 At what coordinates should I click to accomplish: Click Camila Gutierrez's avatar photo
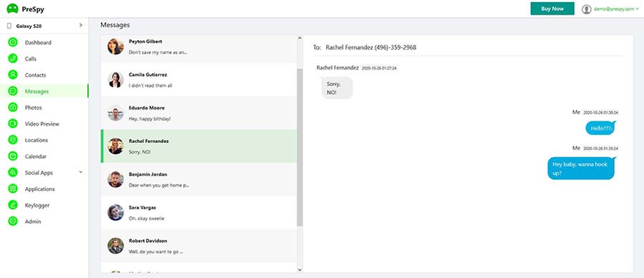coord(115,79)
